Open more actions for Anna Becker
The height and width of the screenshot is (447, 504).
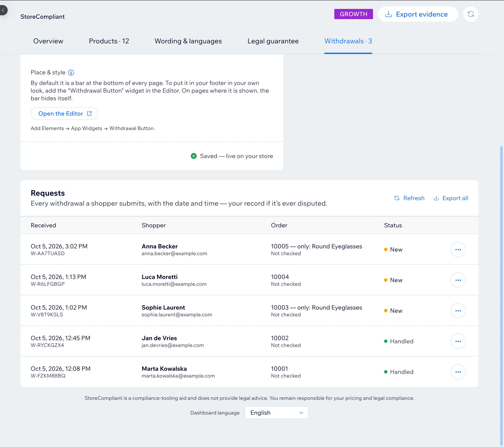458,249
